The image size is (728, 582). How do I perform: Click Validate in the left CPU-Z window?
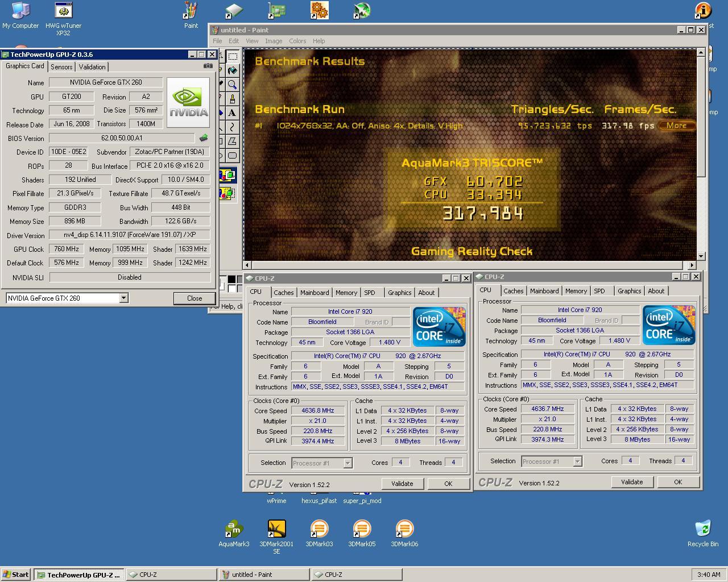pos(402,484)
